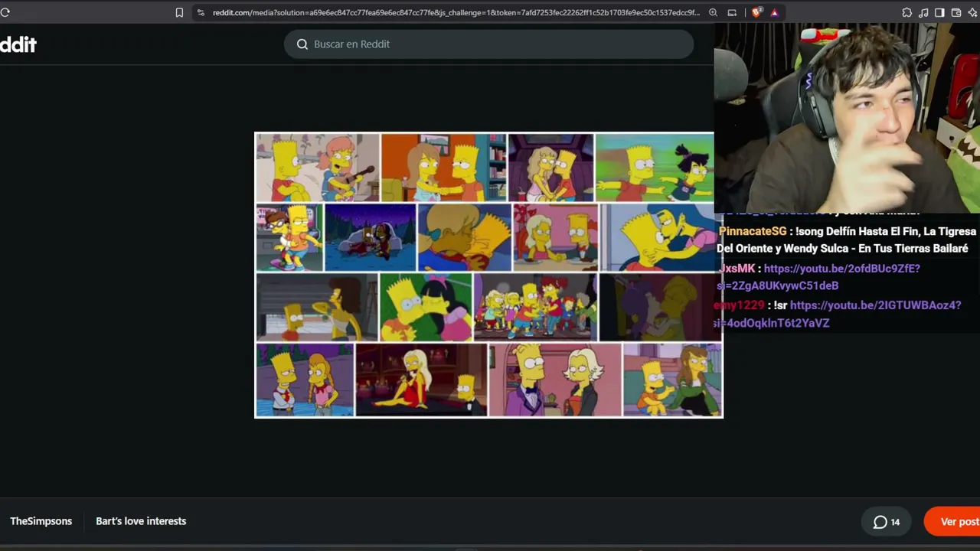
Task: Click the zoom magnifier icon in address bar
Action: (x=713, y=12)
